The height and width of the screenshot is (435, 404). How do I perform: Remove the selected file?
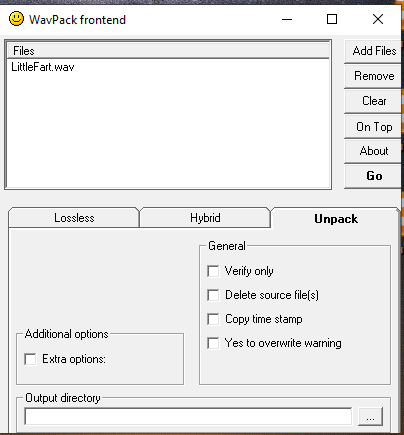pyautogui.click(x=374, y=76)
